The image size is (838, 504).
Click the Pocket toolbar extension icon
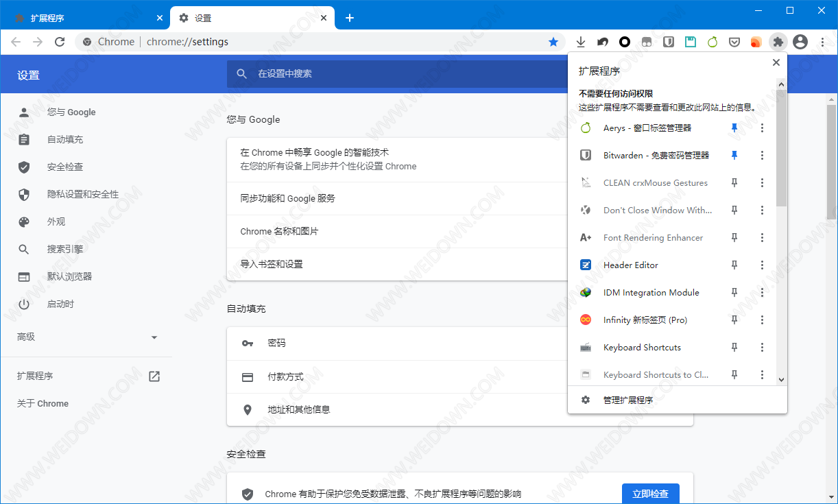point(734,42)
